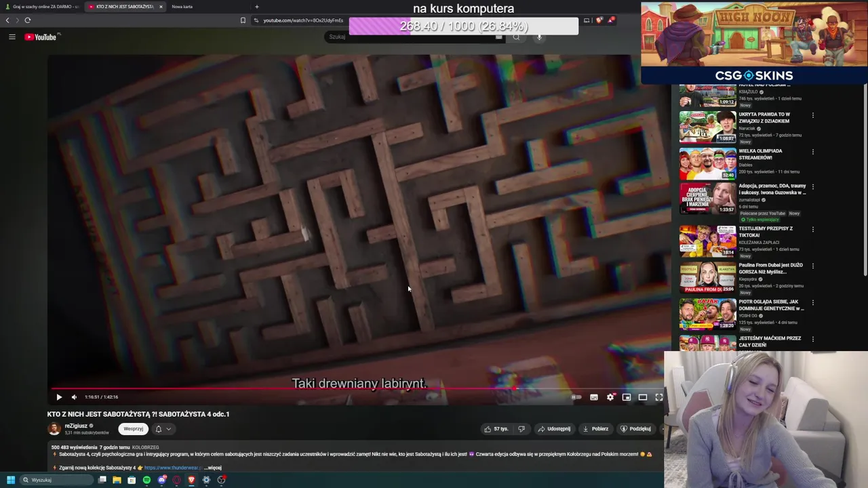Reload the page
This screenshot has height=488, width=868.
click(x=28, y=20)
